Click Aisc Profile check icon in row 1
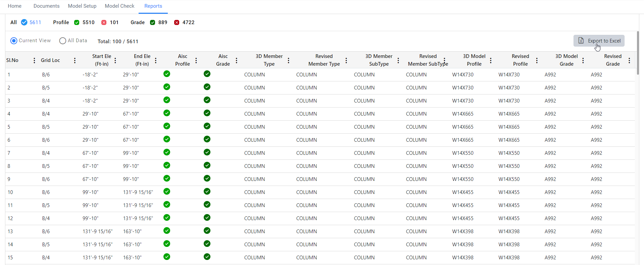Viewport: 644px width, 265px height. point(167,74)
